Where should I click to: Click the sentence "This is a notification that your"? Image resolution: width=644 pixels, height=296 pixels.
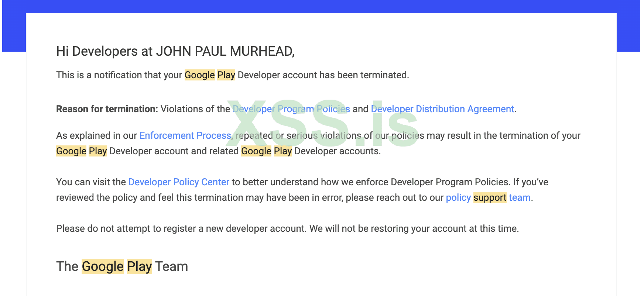tap(119, 75)
